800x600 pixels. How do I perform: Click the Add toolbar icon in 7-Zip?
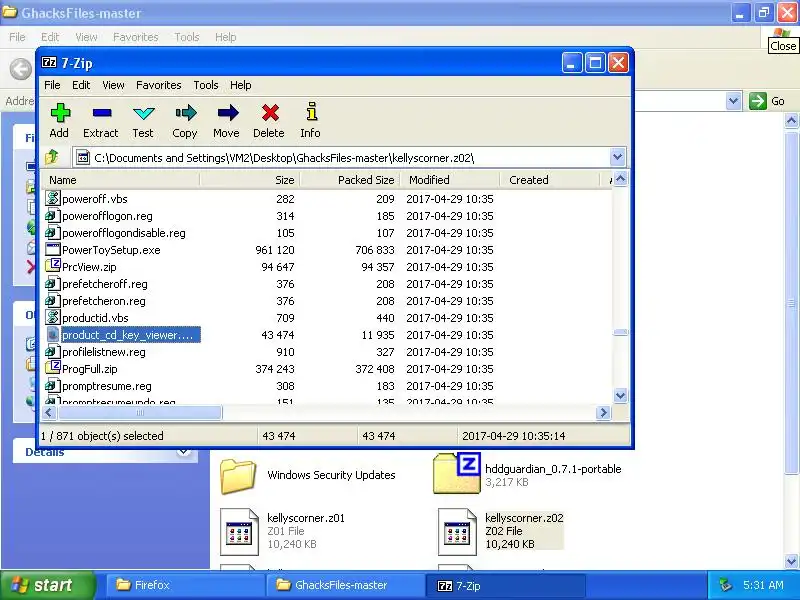(x=60, y=113)
